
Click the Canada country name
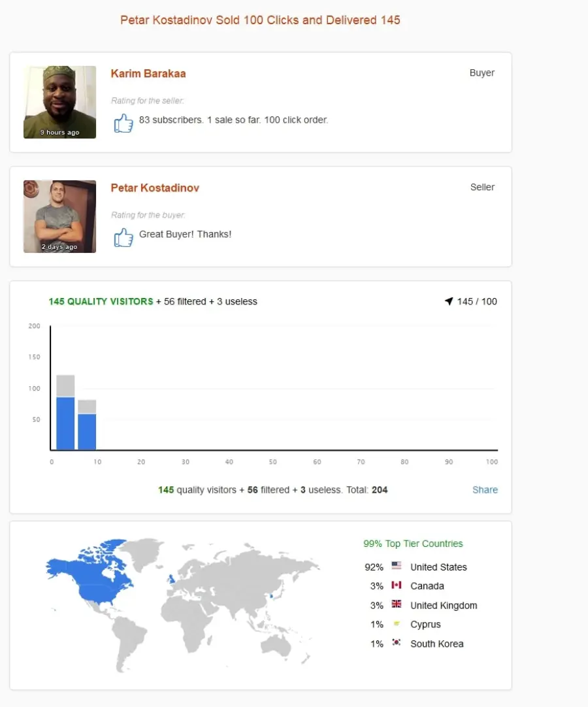pos(427,586)
